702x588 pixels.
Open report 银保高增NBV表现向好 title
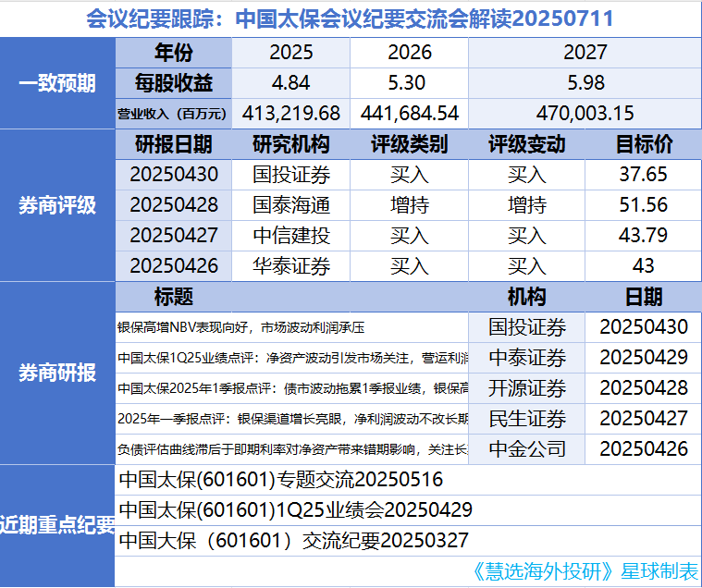tap(240, 327)
